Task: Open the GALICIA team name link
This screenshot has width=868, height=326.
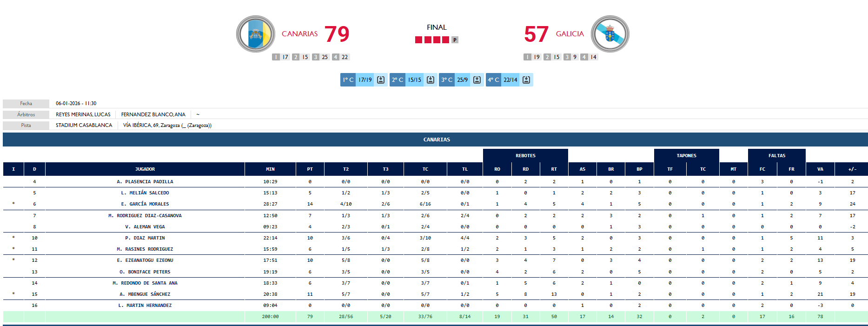Action: coord(570,34)
